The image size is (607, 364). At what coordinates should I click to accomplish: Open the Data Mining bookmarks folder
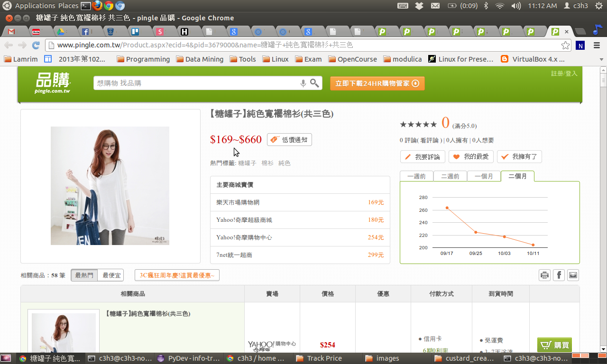200,59
